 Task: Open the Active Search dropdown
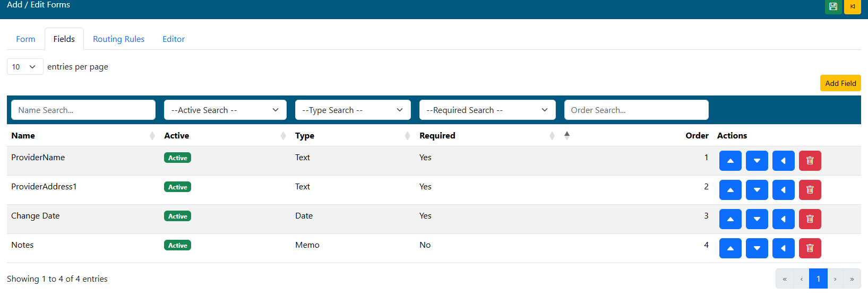coord(225,110)
